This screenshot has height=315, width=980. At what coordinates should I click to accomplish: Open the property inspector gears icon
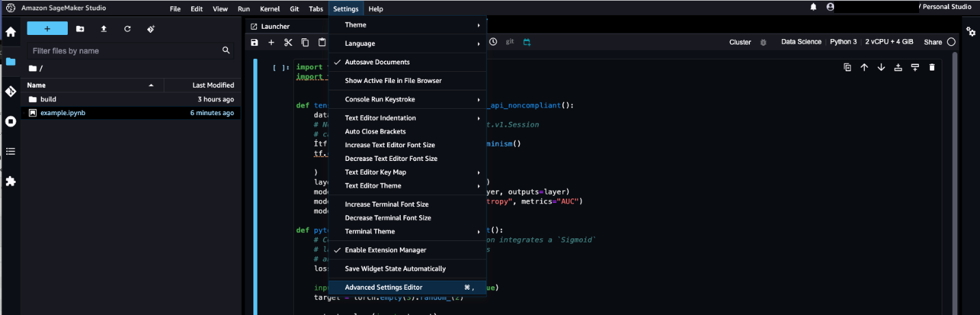(970, 32)
